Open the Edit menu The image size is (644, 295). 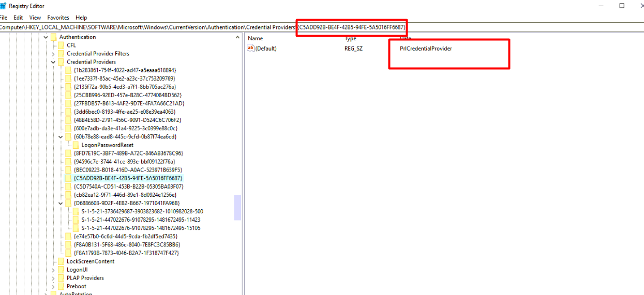tap(19, 18)
